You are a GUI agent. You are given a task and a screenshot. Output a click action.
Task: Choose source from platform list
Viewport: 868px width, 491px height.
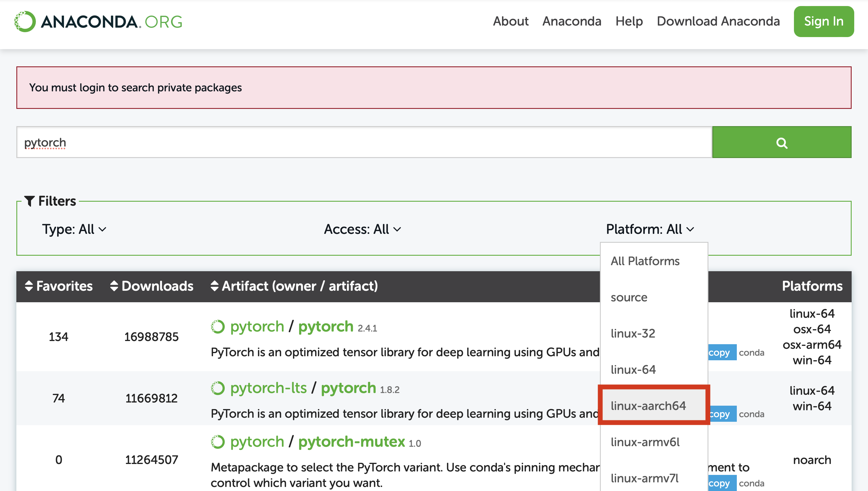tap(654, 297)
